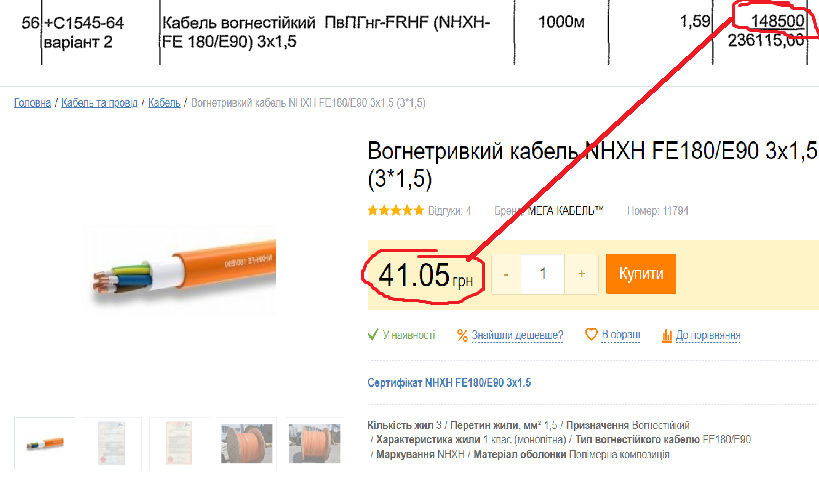
Task: Click the bar chart comparison icon
Action: (666, 335)
